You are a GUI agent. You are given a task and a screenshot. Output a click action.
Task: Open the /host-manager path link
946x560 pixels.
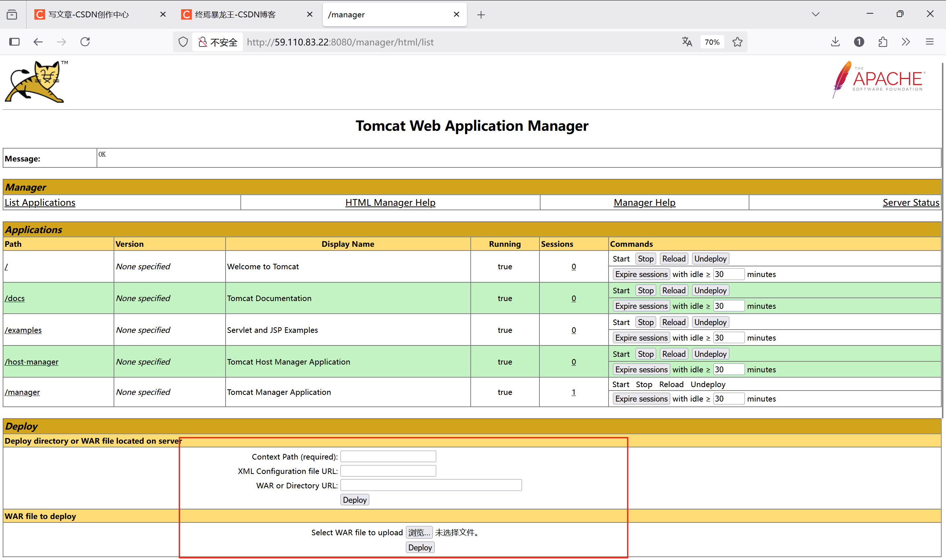(31, 362)
